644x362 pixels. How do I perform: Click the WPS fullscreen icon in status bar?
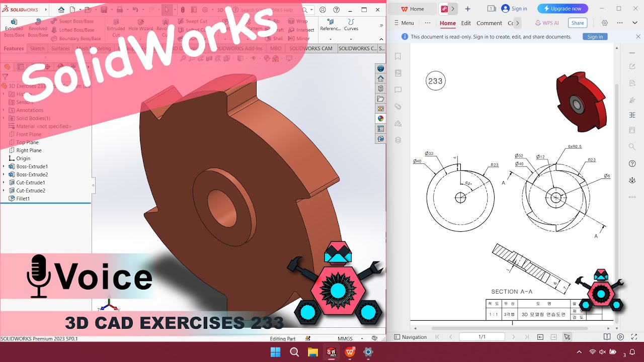tap(634, 337)
